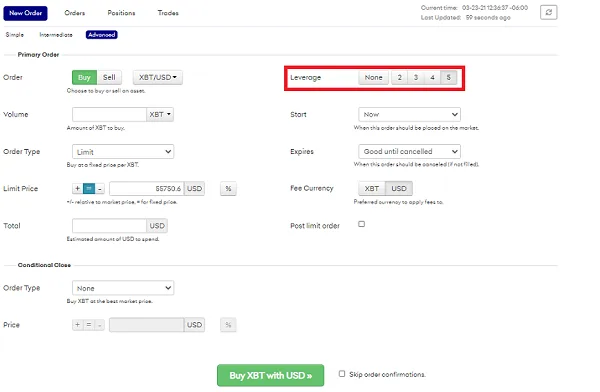Open the Expires dropdown
Screen dimensions: 600x392
click(409, 152)
